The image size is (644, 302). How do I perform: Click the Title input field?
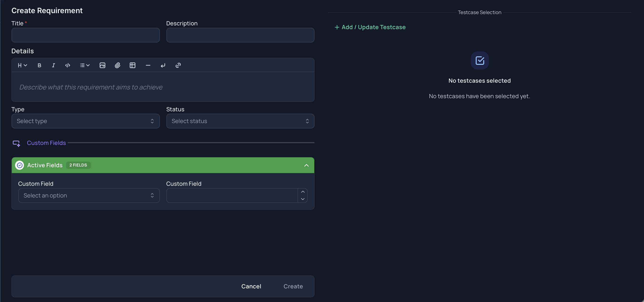coord(86,35)
